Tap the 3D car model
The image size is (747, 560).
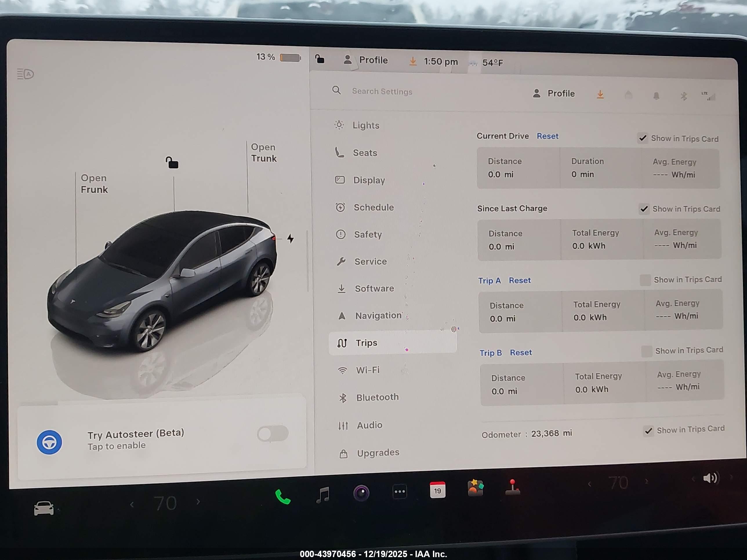[x=162, y=281]
